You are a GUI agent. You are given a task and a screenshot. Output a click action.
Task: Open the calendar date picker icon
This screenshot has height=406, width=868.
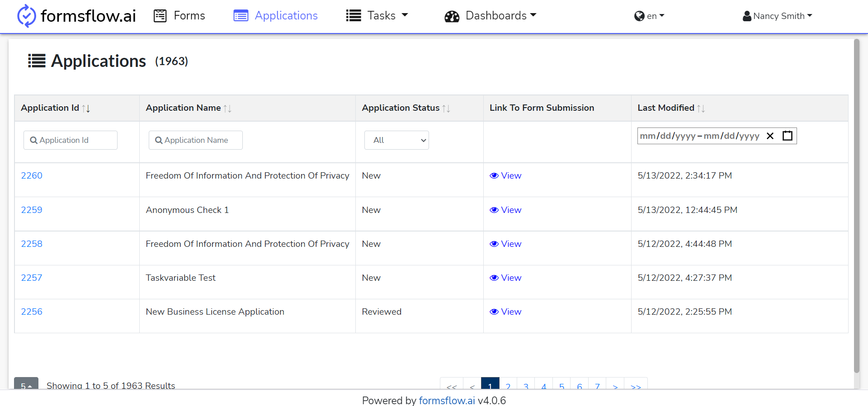pos(788,136)
